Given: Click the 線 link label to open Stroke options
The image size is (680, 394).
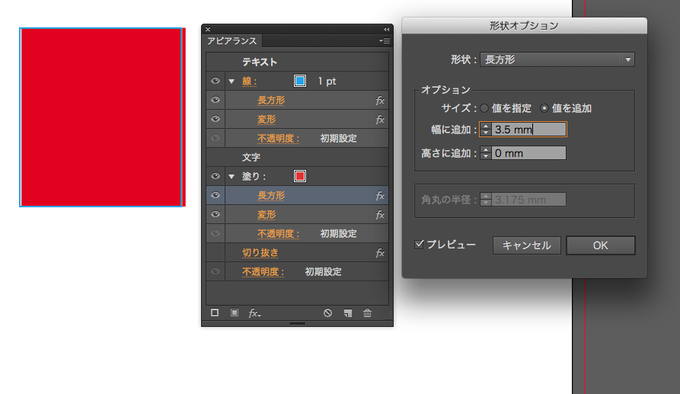Looking at the screenshot, I should click(249, 81).
